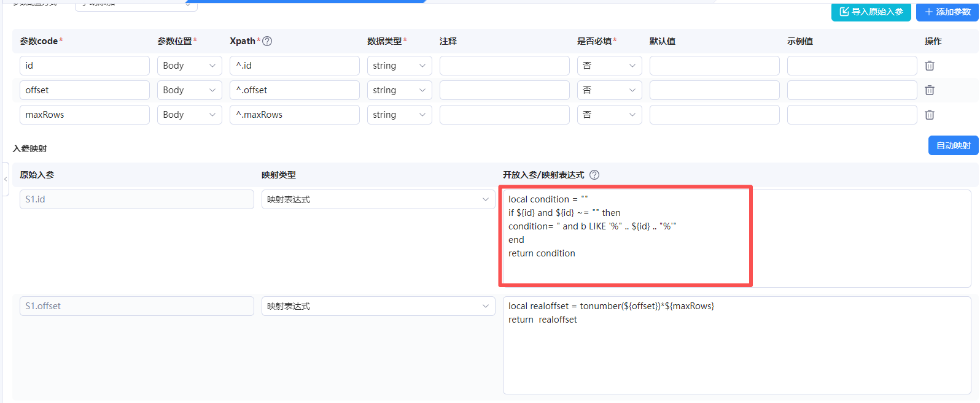Screen dimensions: 980x403
Task: Open 是否必填 dropdown for maxRows row
Action: [x=609, y=115]
